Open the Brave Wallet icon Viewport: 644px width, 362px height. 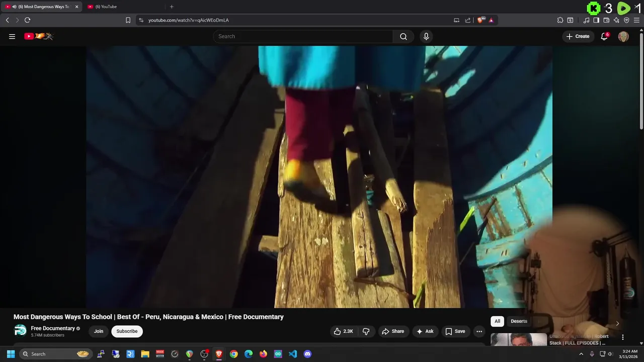coord(606,20)
